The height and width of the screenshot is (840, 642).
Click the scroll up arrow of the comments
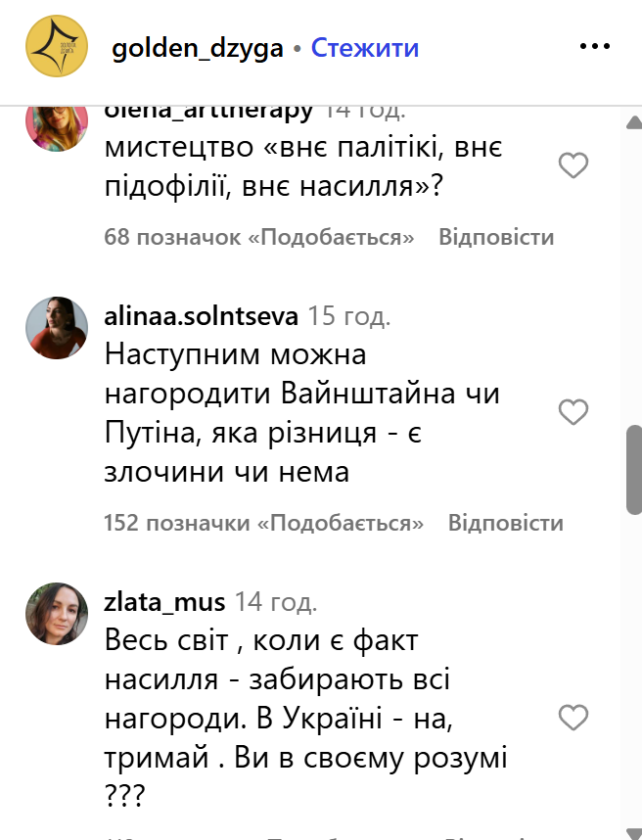(x=634, y=122)
